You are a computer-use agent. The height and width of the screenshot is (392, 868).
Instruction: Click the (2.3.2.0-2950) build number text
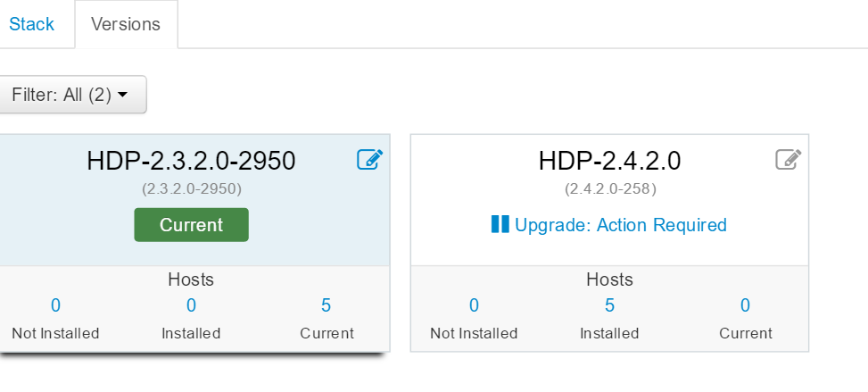pos(191,188)
